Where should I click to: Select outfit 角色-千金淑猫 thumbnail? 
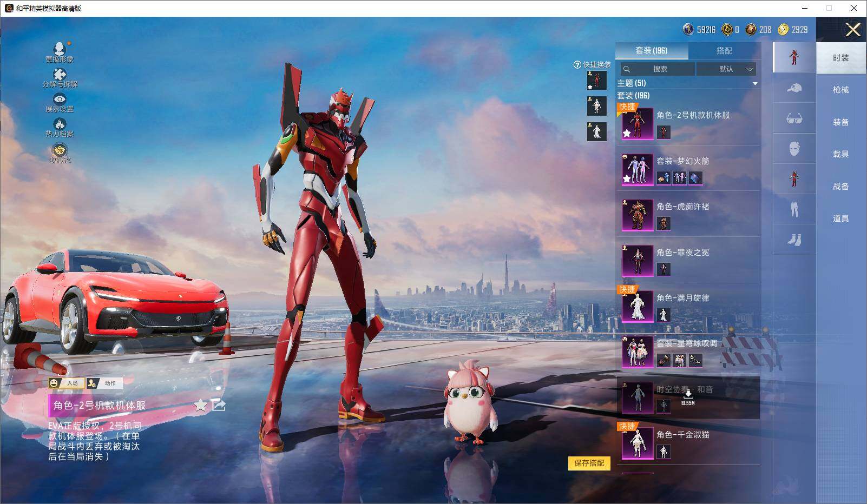click(x=637, y=443)
